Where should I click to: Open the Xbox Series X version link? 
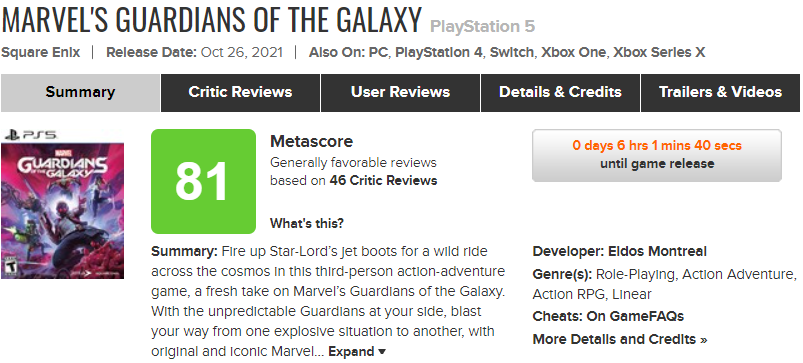point(659,52)
